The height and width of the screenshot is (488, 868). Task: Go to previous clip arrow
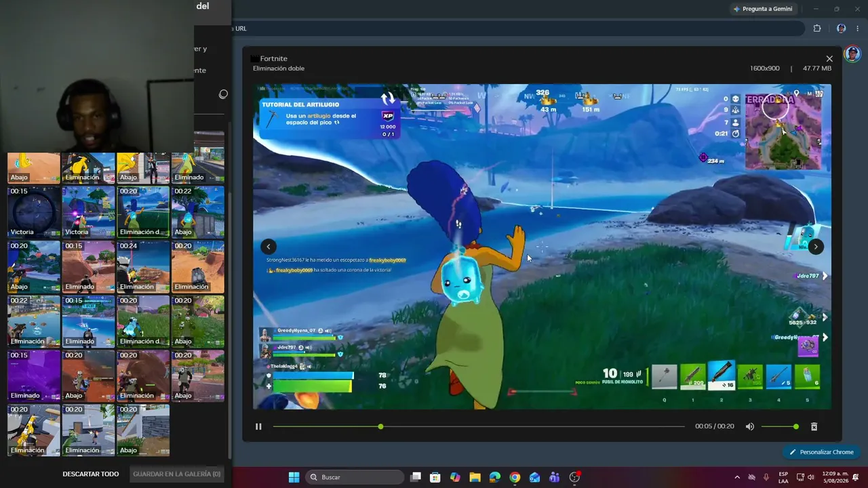[x=269, y=247]
